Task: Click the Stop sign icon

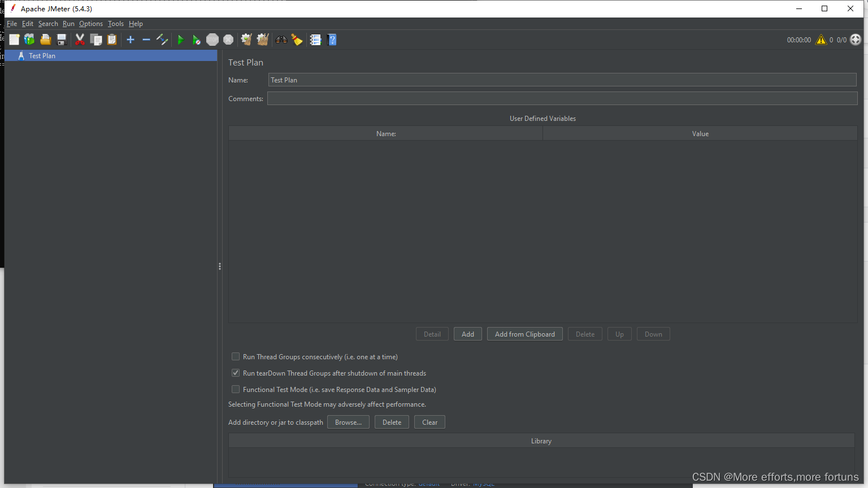Action: pyautogui.click(x=212, y=40)
